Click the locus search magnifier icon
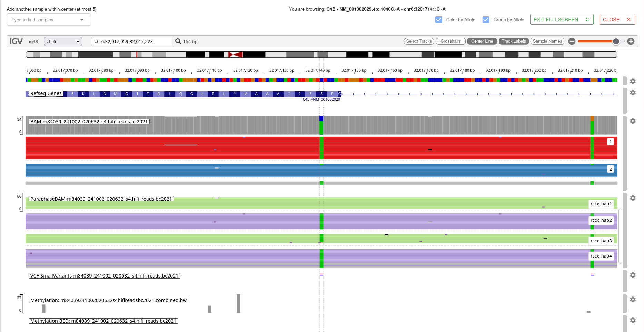Screen dimensions: 644x332 pos(178,41)
